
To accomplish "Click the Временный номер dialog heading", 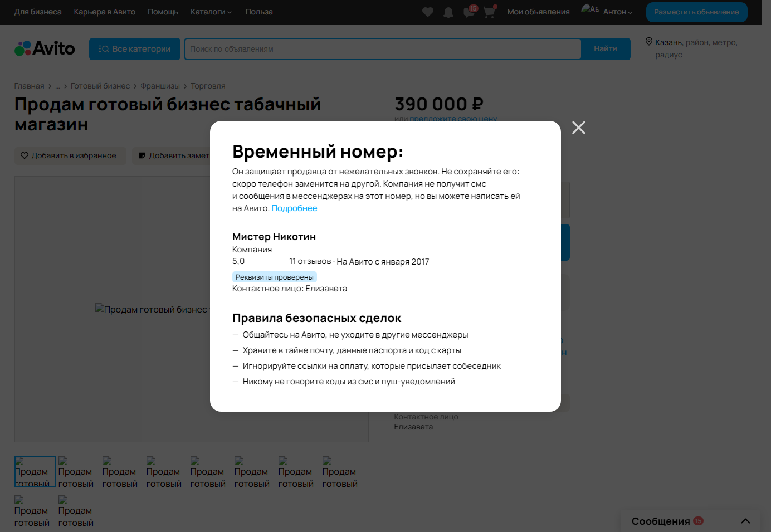I will (318, 152).
